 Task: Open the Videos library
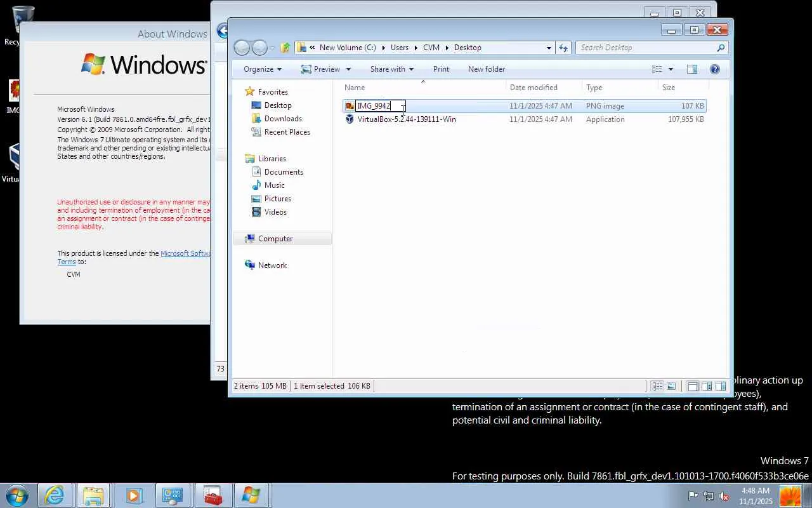pyautogui.click(x=275, y=212)
